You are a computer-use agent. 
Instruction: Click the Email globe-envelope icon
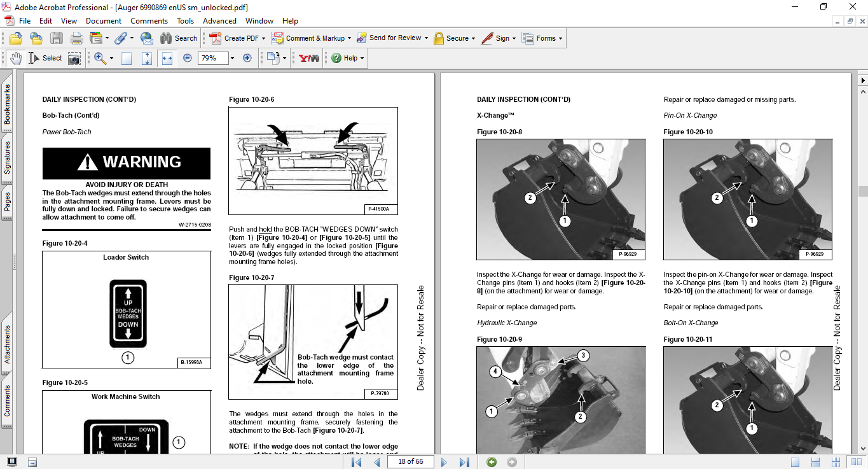tap(146, 38)
